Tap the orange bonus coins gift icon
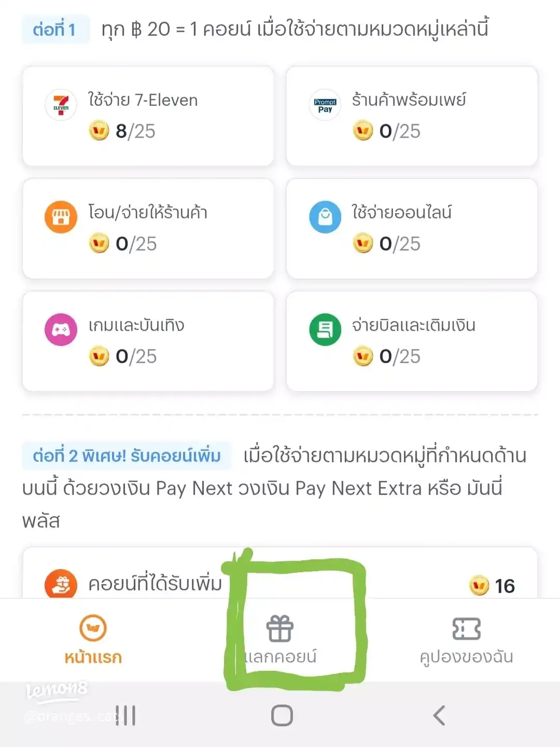The image size is (560, 747). pyautogui.click(x=61, y=584)
